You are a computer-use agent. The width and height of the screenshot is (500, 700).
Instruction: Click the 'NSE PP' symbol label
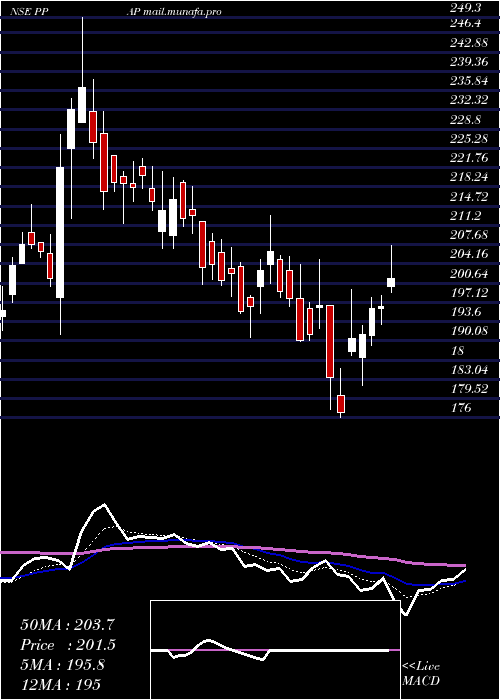point(29,12)
